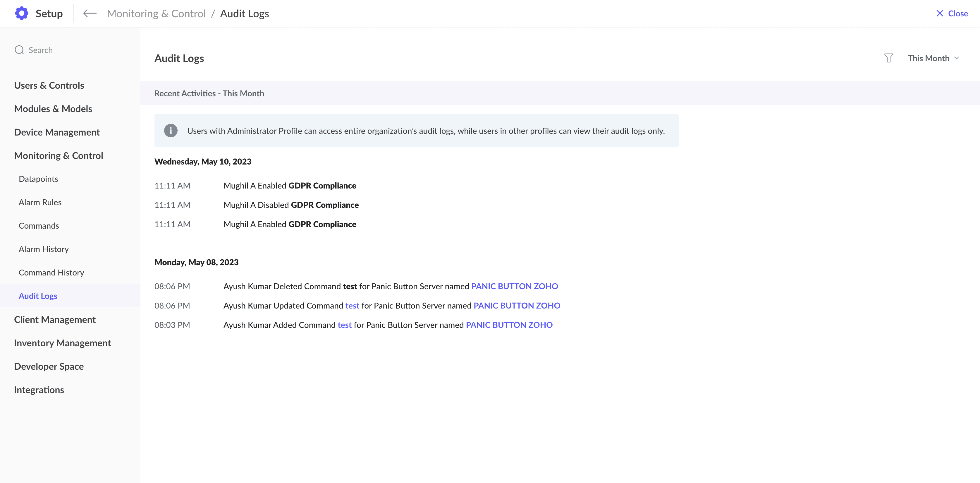This screenshot has width=980, height=483.
Task: Open the Command History menu item
Action: (x=51, y=273)
